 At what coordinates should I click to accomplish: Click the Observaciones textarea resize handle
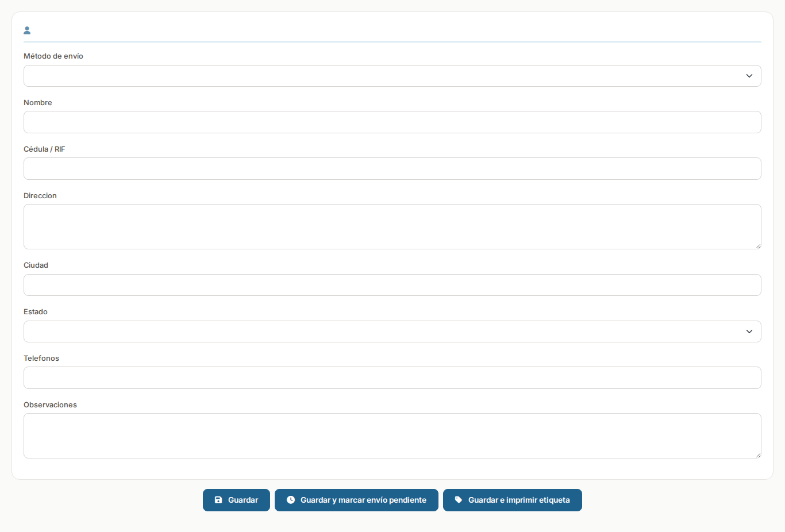(x=757, y=454)
